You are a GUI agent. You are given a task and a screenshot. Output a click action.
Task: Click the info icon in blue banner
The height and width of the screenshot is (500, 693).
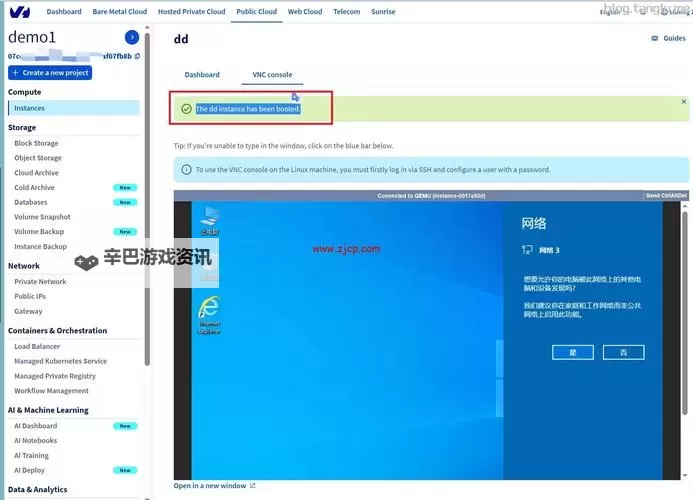(x=187, y=170)
